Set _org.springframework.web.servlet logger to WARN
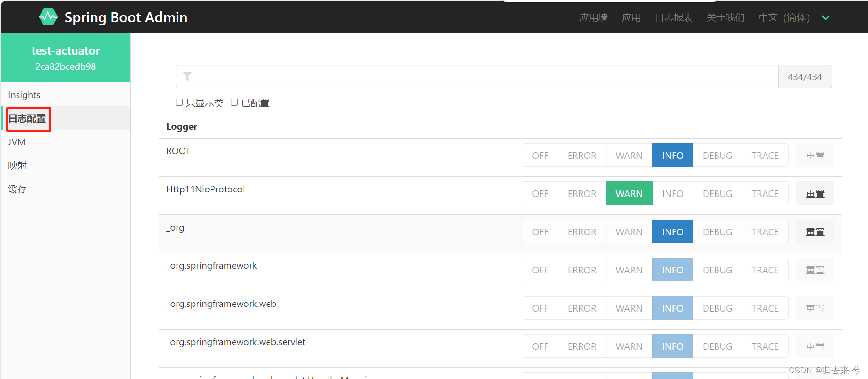 (629, 346)
